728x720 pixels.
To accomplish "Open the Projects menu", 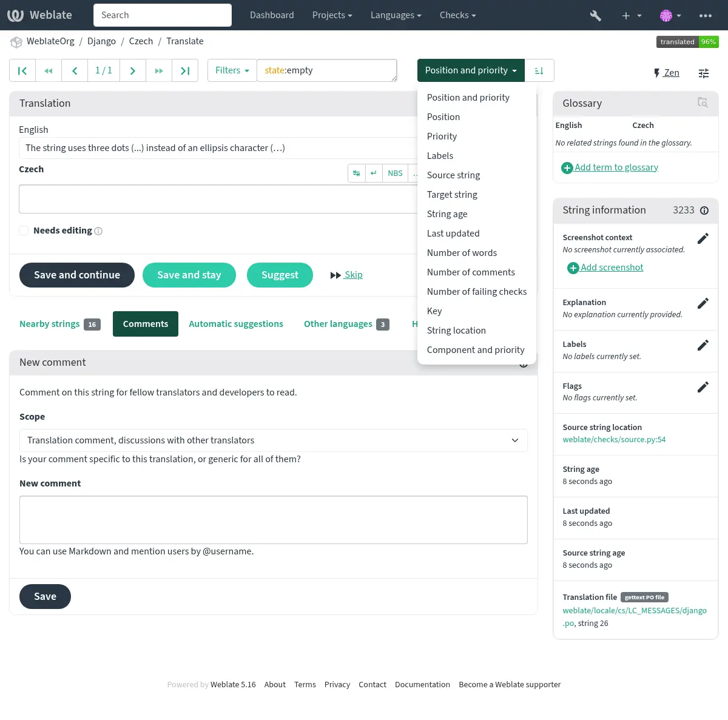I will click(x=332, y=15).
